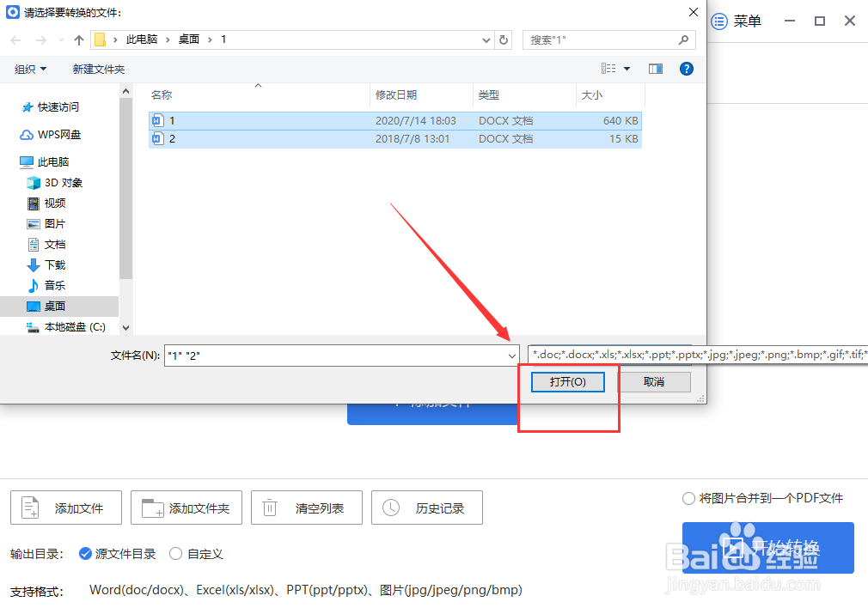Select 桌面 in the sidebar
Viewport: 868px width, 614px height.
pyautogui.click(x=59, y=307)
